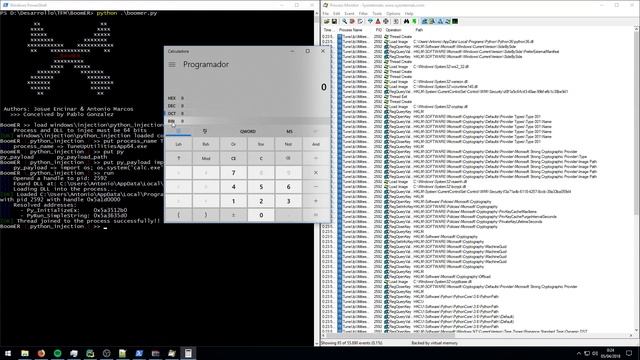The height and width of the screenshot is (360, 640).
Task: Click the Xor button in Calculator
Action: click(x=261, y=144)
